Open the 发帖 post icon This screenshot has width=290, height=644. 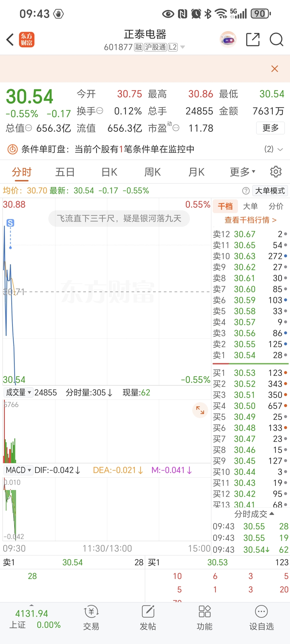point(148,618)
